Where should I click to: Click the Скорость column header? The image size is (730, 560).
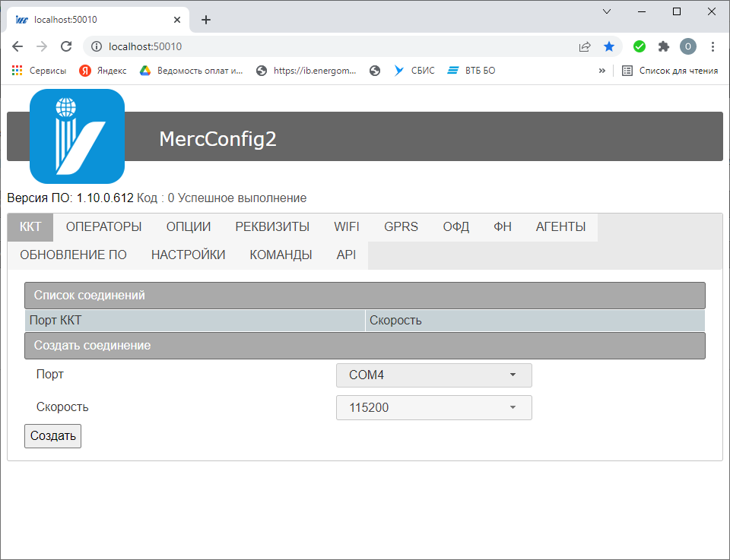[x=535, y=321]
